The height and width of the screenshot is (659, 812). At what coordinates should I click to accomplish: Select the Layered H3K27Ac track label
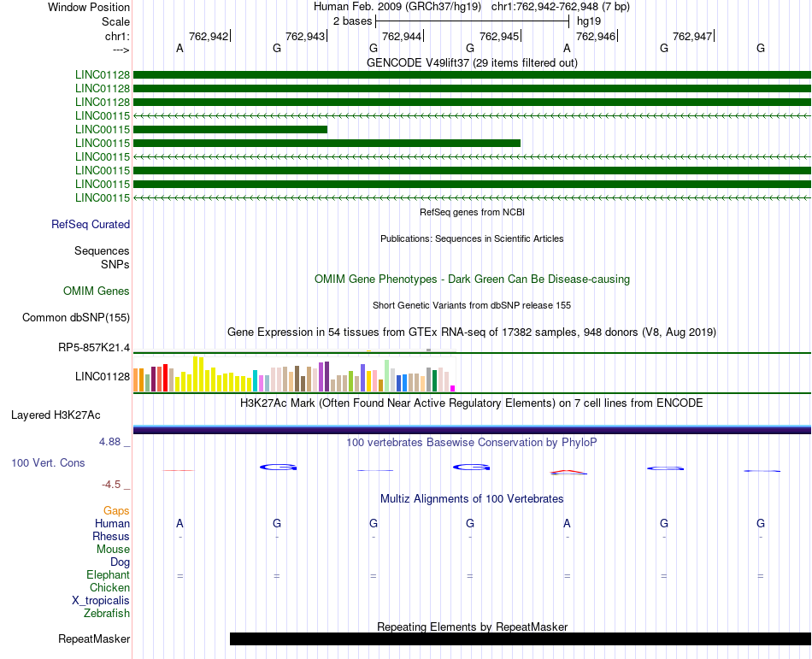[x=56, y=415]
